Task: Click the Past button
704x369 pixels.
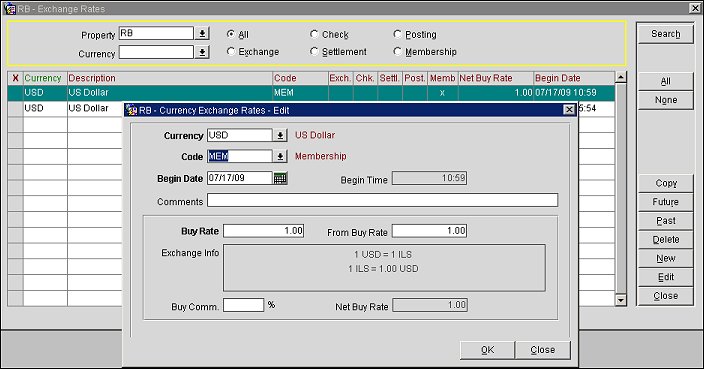Action: coord(665,221)
